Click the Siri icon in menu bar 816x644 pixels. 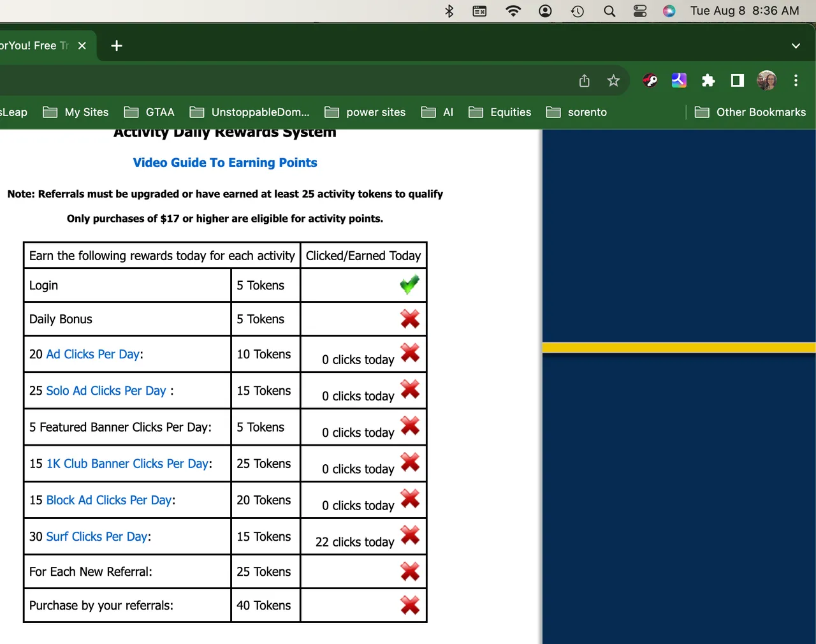(669, 11)
